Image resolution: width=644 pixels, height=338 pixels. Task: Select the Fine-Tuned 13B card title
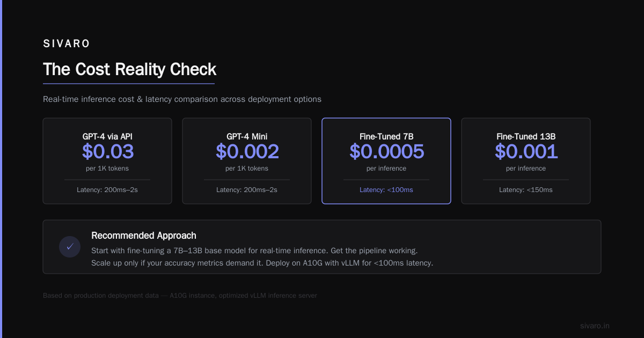tap(526, 137)
